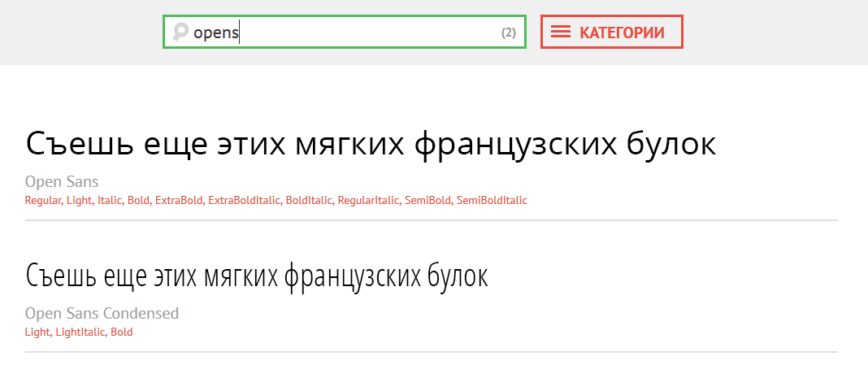This screenshot has height=378, width=868.
Task: Select Open Sans ExtraBoldItalic style
Action: click(x=245, y=200)
